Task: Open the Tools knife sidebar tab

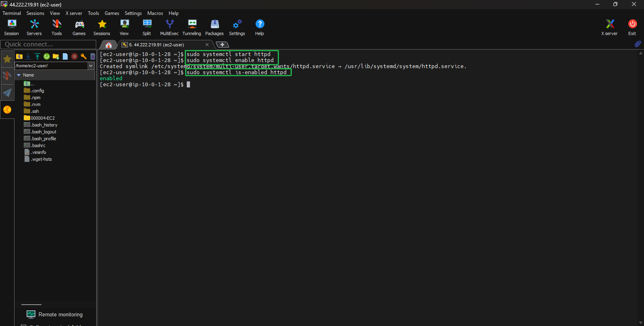Action: pos(7,76)
